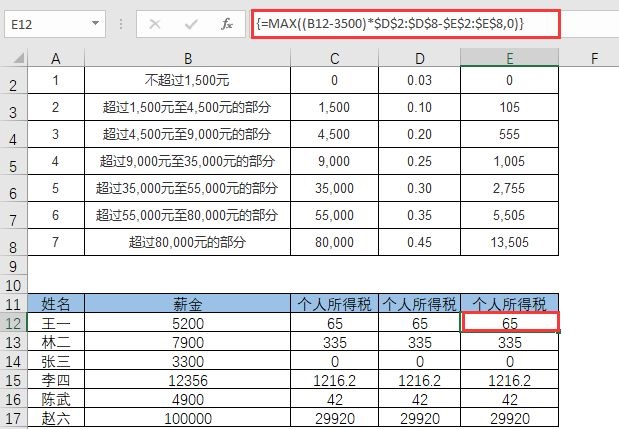Click name cell 张三
Viewport: 619px width, 429px height.
click(x=56, y=361)
